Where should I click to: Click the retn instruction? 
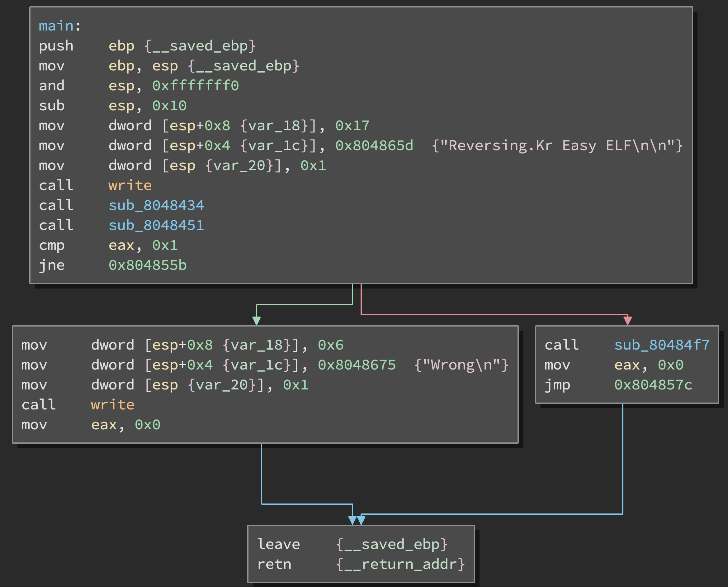(x=274, y=564)
